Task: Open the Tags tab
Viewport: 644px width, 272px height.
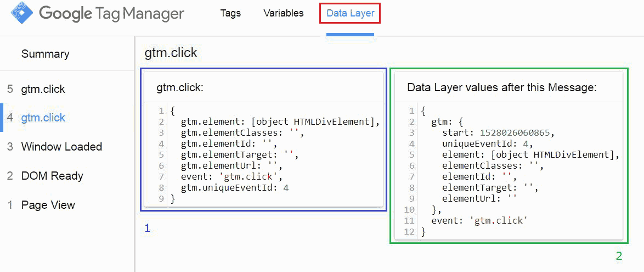Action: 230,13
